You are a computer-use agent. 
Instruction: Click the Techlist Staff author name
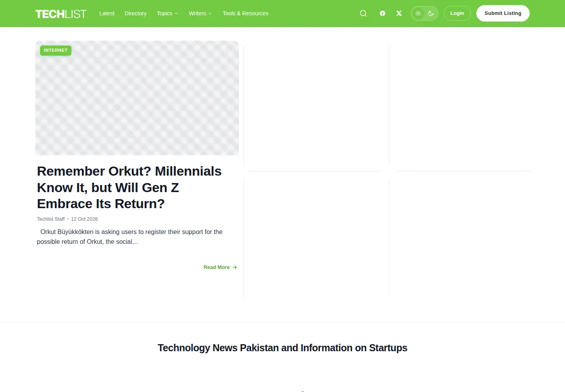[51, 219]
